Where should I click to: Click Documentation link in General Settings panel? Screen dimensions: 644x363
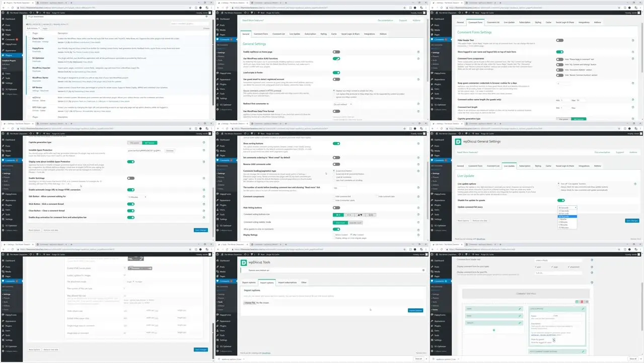[x=385, y=21]
